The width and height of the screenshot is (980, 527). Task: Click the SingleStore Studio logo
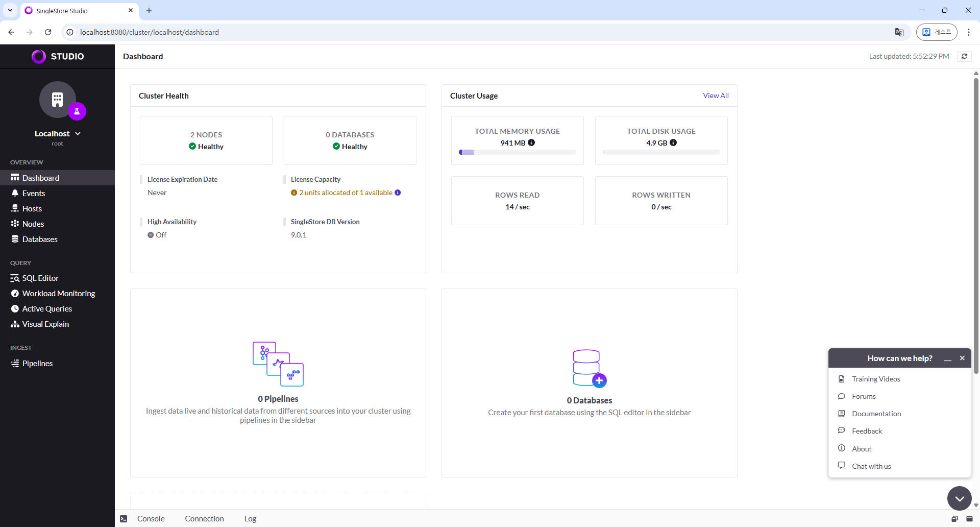[x=58, y=56]
